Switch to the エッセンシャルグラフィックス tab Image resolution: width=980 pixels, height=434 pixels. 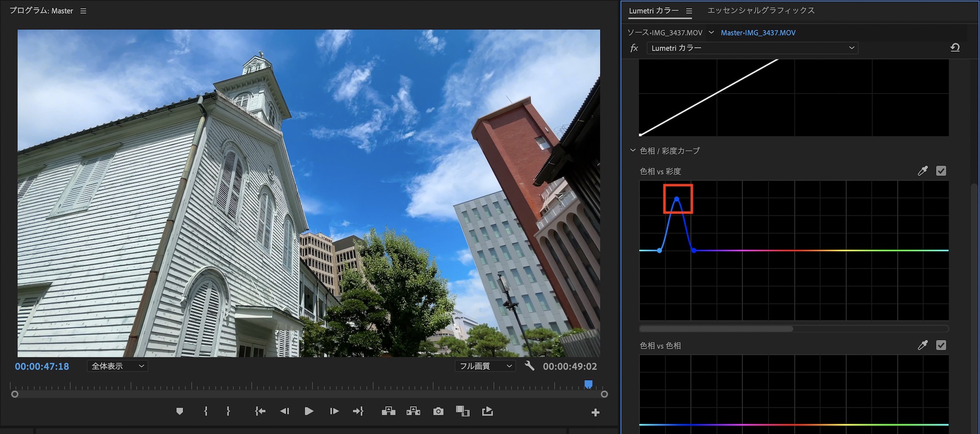761,10
